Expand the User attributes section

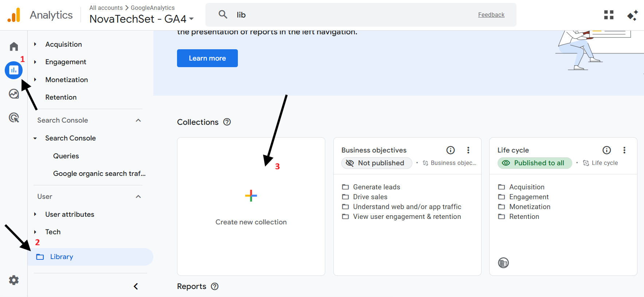coord(35,214)
